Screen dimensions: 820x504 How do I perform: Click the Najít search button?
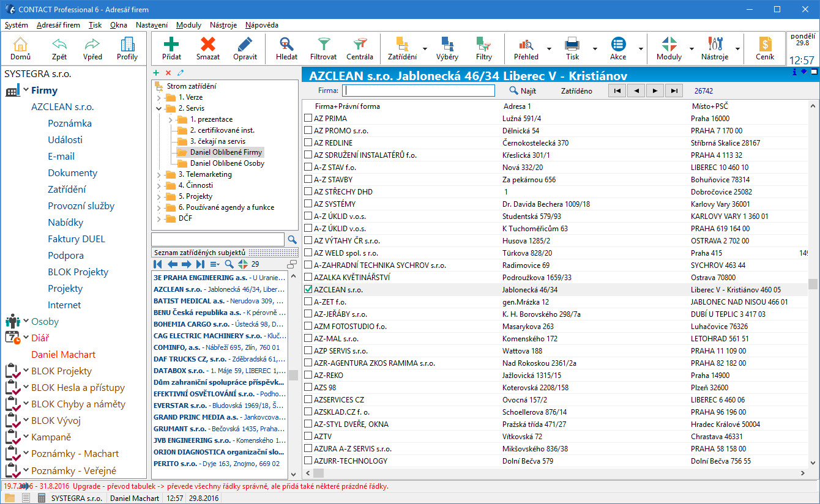523,91
